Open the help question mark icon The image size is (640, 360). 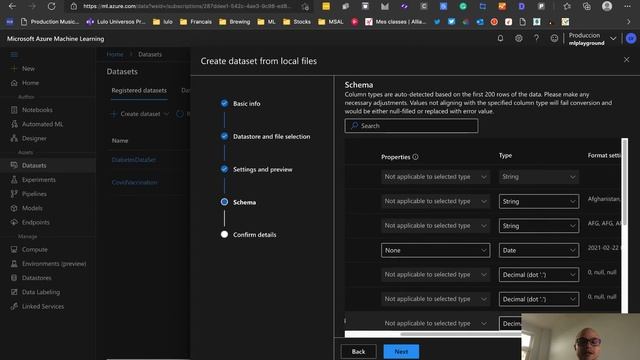(x=536, y=38)
